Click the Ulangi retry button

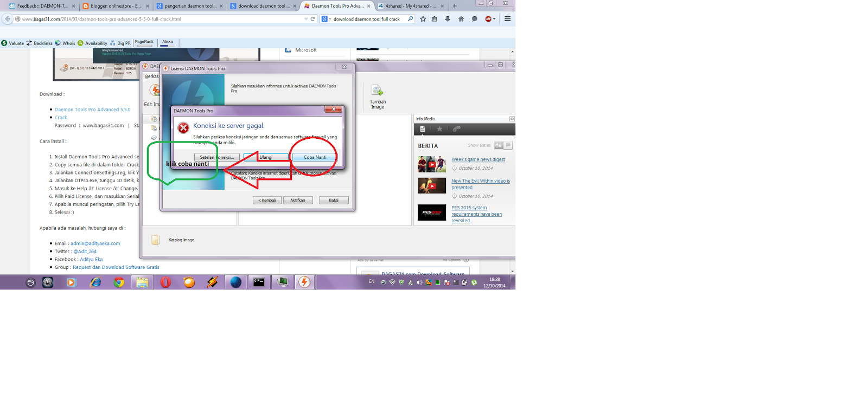[266, 157]
